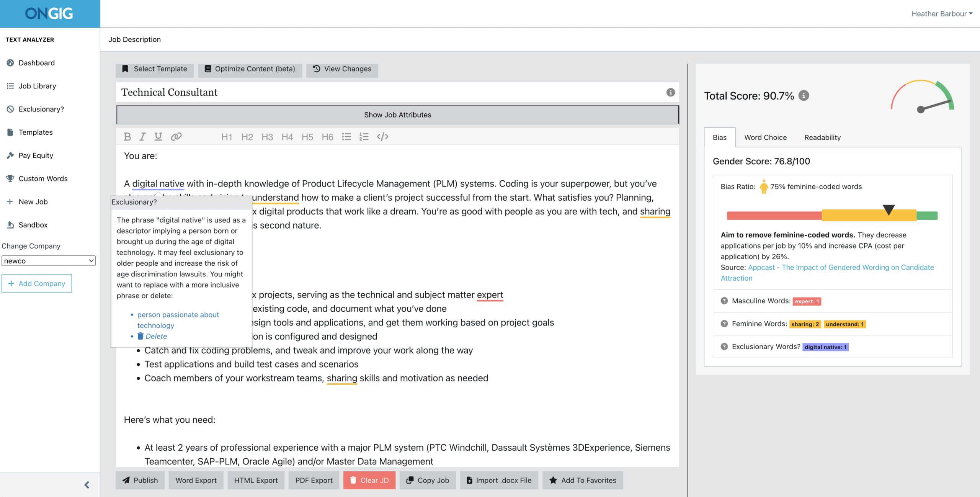Click the digital native: 1 tag
Image resolution: width=980 pixels, height=497 pixels.
(x=825, y=347)
